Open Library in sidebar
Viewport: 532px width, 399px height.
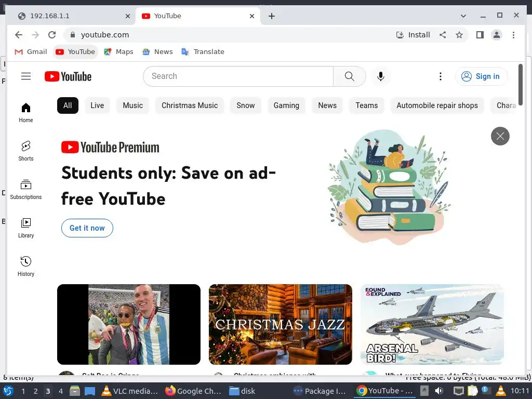click(x=26, y=228)
